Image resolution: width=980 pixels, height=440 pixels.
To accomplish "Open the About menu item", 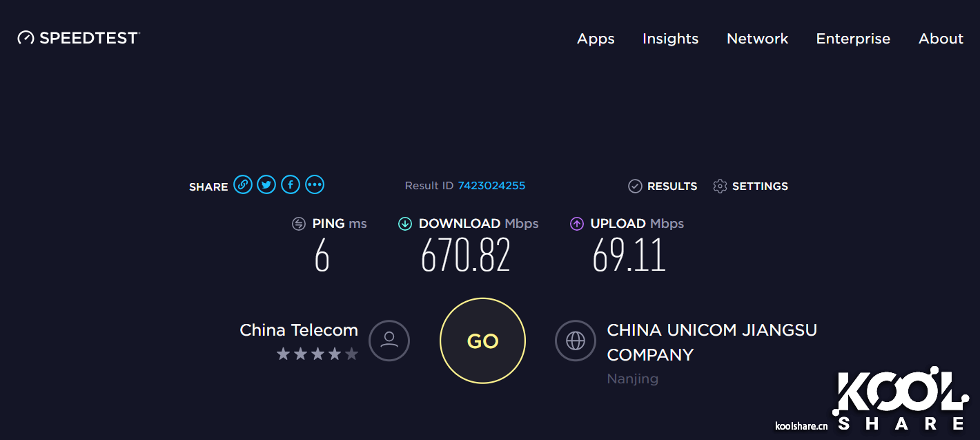I will point(941,39).
